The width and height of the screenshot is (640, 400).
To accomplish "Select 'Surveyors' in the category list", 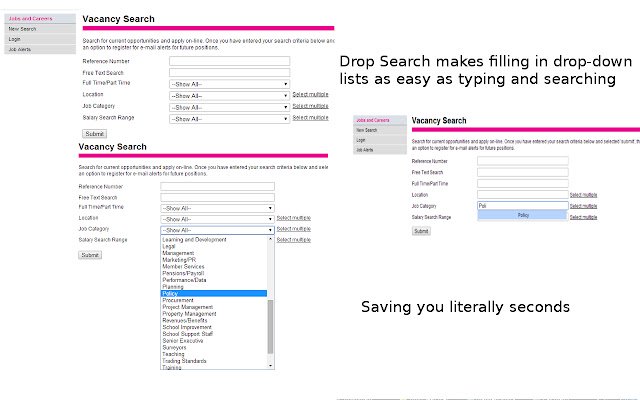I will pos(214,347).
